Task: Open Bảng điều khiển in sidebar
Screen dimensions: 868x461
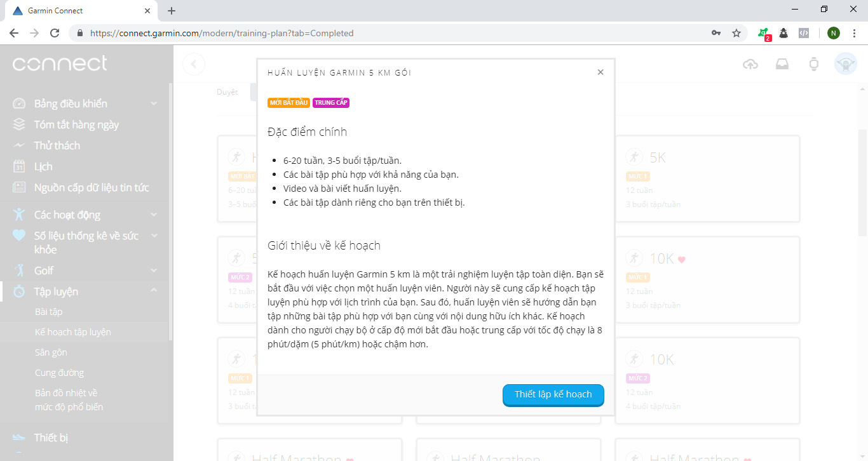Action: (71, 104)
